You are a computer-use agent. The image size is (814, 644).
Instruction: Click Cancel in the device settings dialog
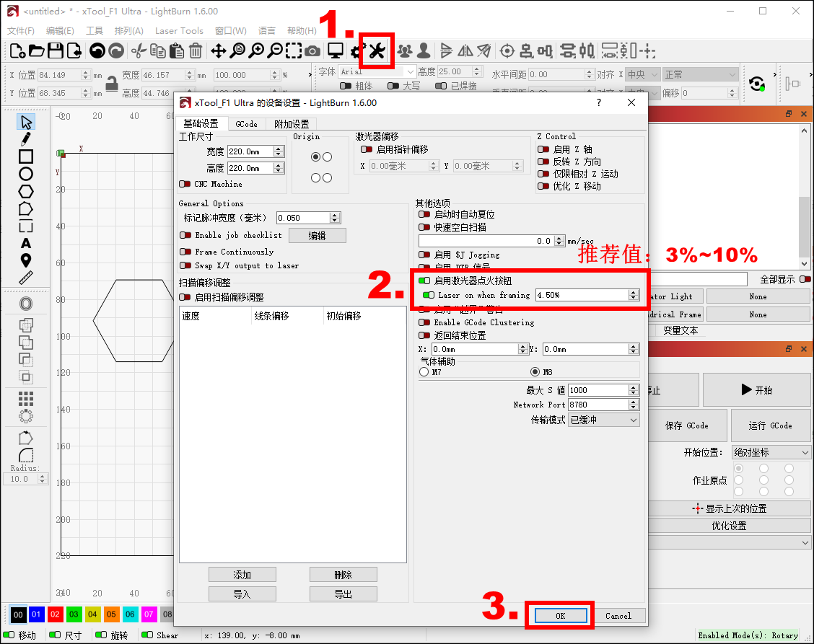(x=618, y=616)
